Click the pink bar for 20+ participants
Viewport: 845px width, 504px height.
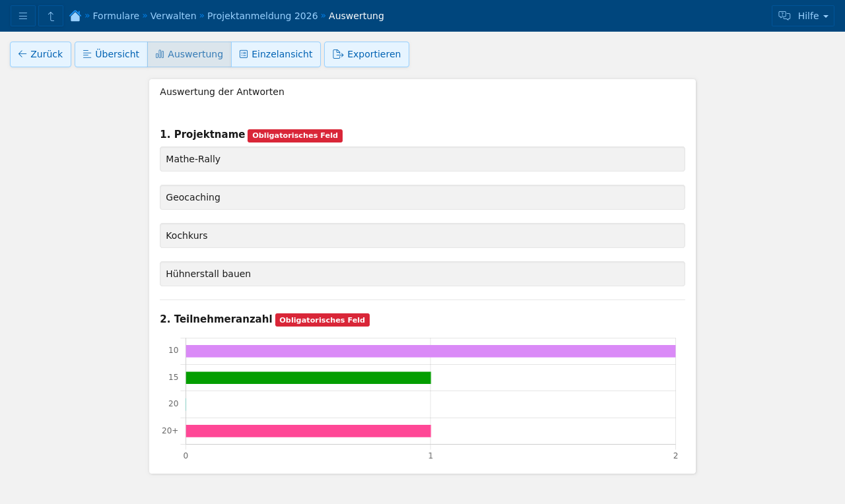308,431
